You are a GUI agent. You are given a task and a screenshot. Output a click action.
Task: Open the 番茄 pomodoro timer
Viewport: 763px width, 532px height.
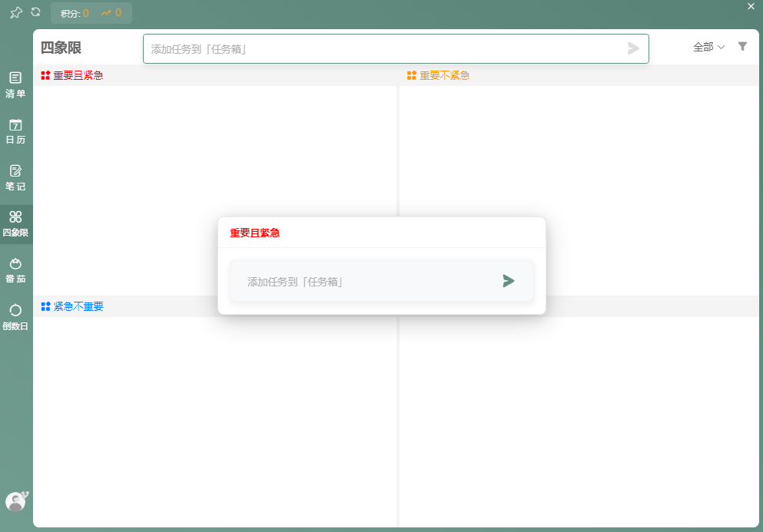[x=15, y=270]
